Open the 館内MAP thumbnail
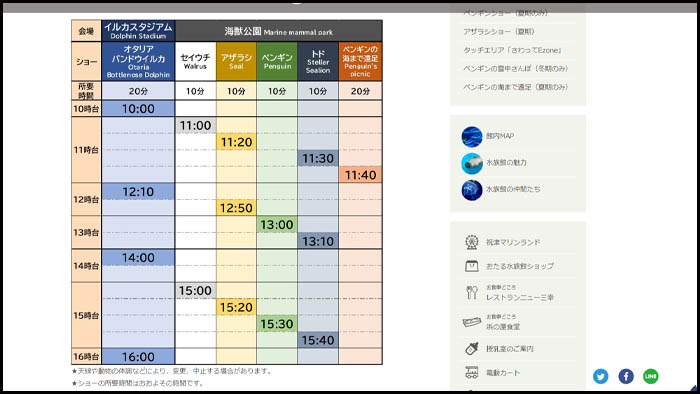The image size is (700, 394). point(472,137)
